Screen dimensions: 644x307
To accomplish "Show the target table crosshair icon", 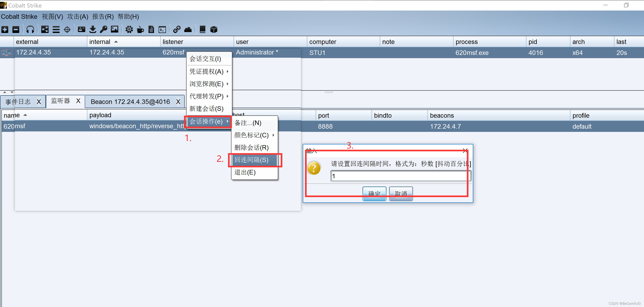I will click(x=67, y=30).
